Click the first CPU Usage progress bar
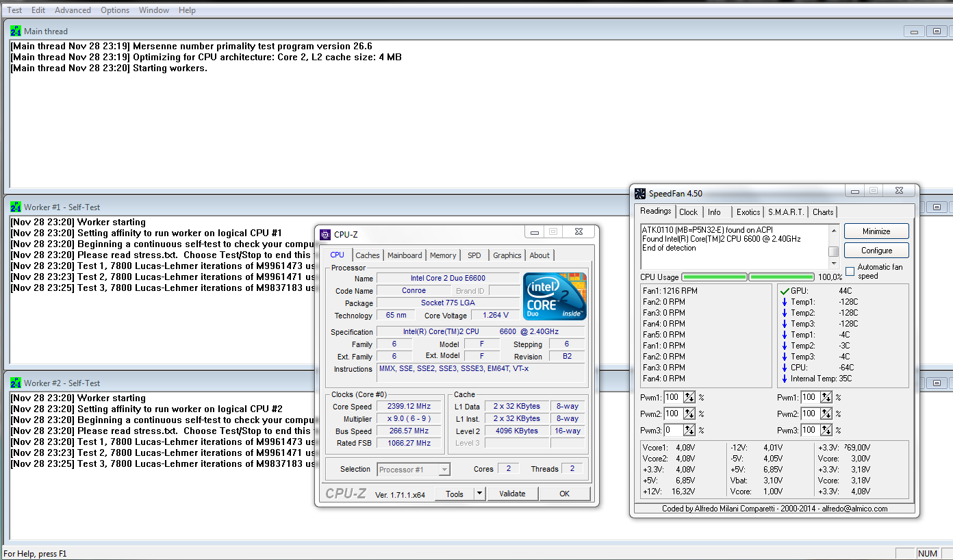The width and height of the screenshot is (953, 560). pyautogui.click(x=714, y=277)
